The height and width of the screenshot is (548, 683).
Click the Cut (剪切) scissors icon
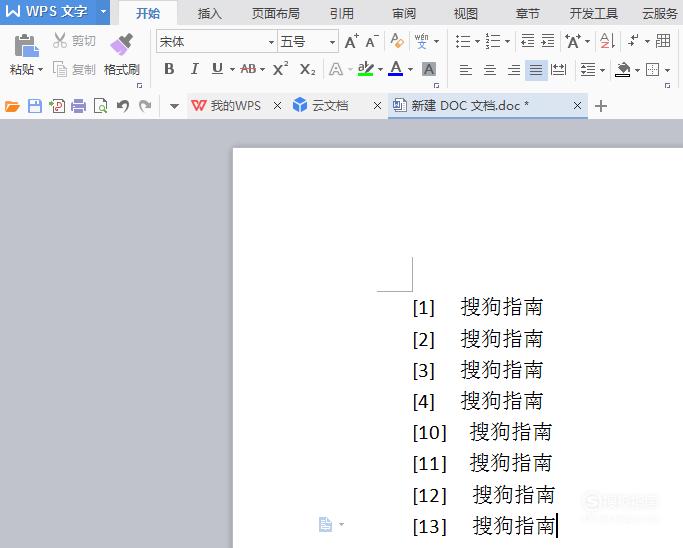click(x=60, y=41)
